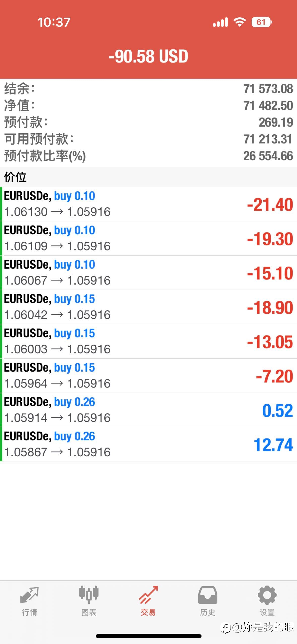Tap the 预付款比率(%) margin level row
The width and height of the screenshot is (297, 644).
click(148, 156)
